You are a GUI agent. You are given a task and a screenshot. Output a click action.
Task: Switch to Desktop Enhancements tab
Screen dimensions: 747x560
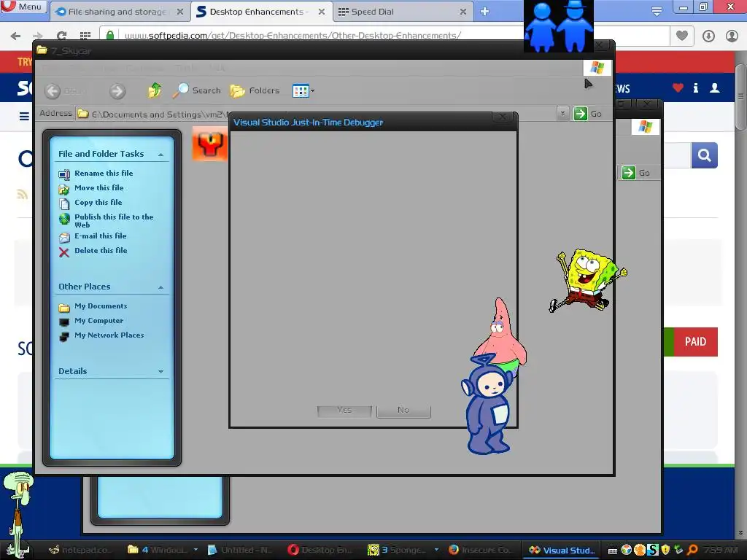tap(256, 12)
